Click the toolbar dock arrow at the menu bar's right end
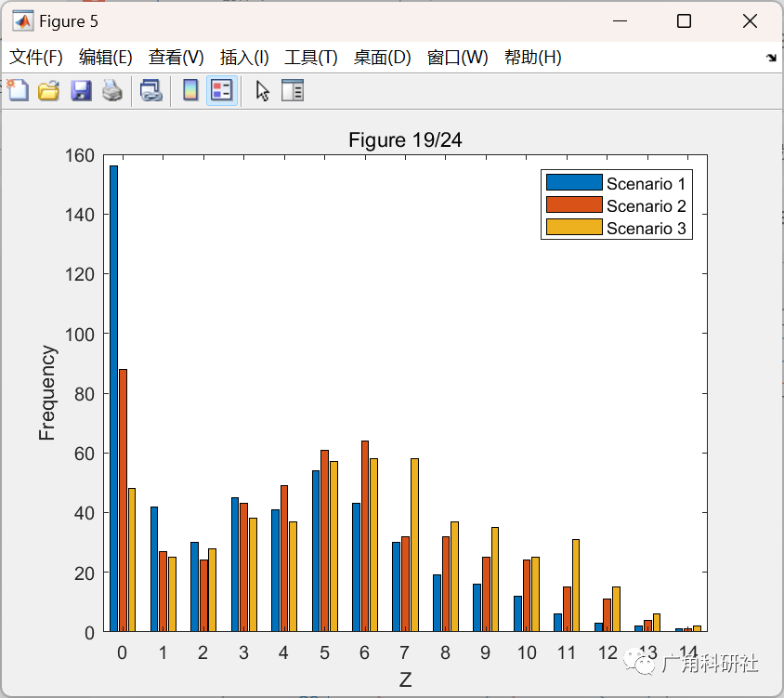 point(771,58)
